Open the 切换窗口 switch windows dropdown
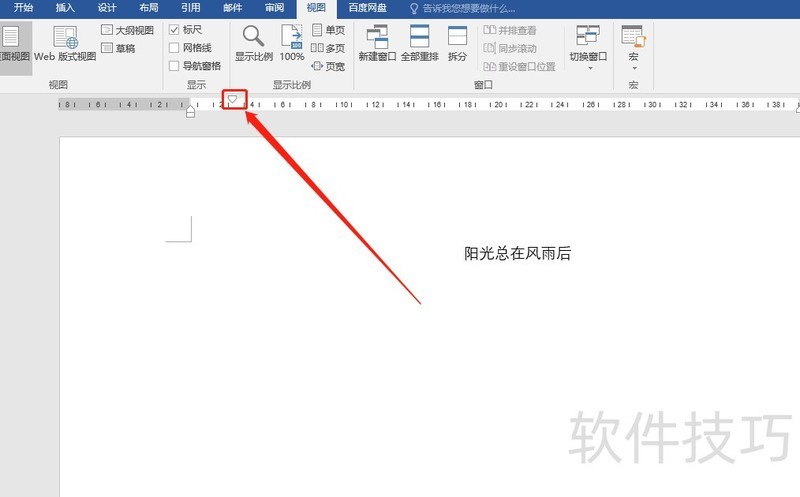This screenshot has height=497, width=800. 588,48
